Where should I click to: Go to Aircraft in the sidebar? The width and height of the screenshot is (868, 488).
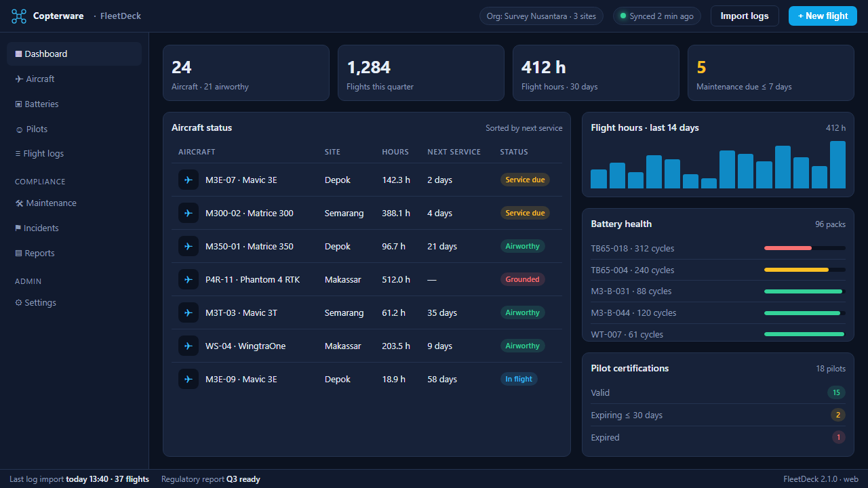click(x=75, y=79)
